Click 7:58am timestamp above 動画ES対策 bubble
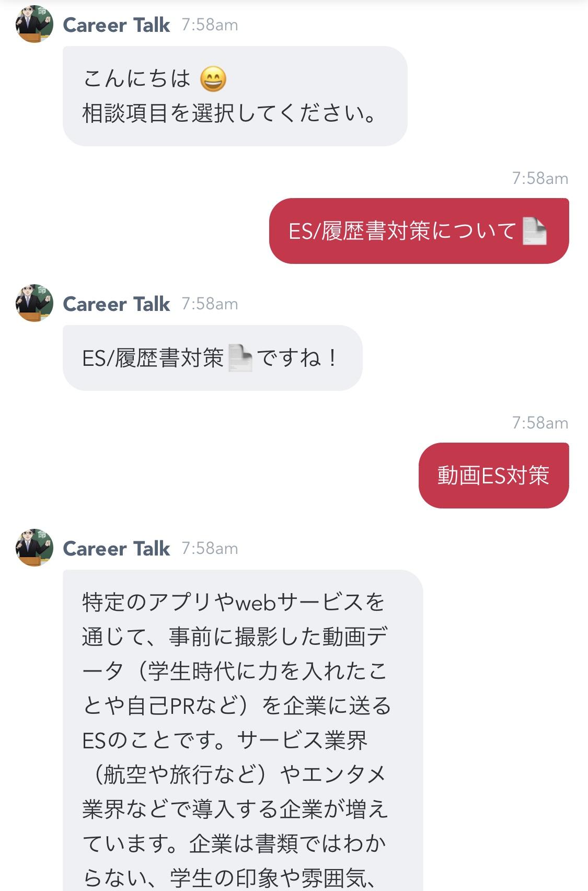Screen dimensions: 588x891 pos(540,423)
